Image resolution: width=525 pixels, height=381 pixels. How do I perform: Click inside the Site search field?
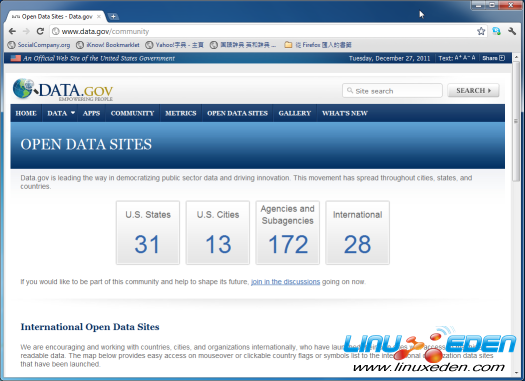click(x=392, y=91)
